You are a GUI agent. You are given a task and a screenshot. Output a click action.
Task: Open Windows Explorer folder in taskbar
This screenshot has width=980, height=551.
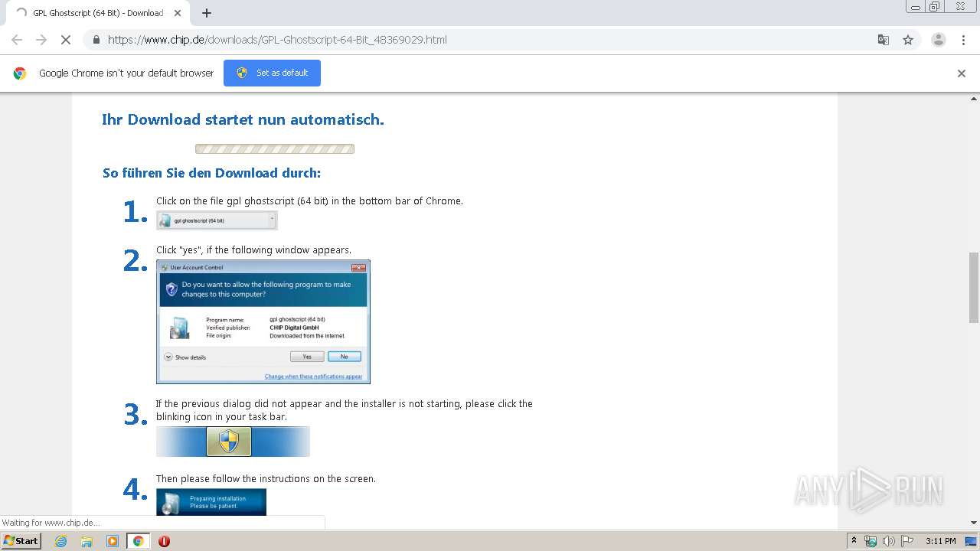click(87, 541)
